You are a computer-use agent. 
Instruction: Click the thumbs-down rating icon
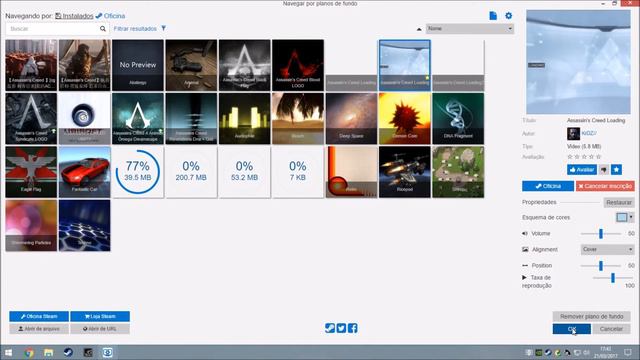[604, 169]
